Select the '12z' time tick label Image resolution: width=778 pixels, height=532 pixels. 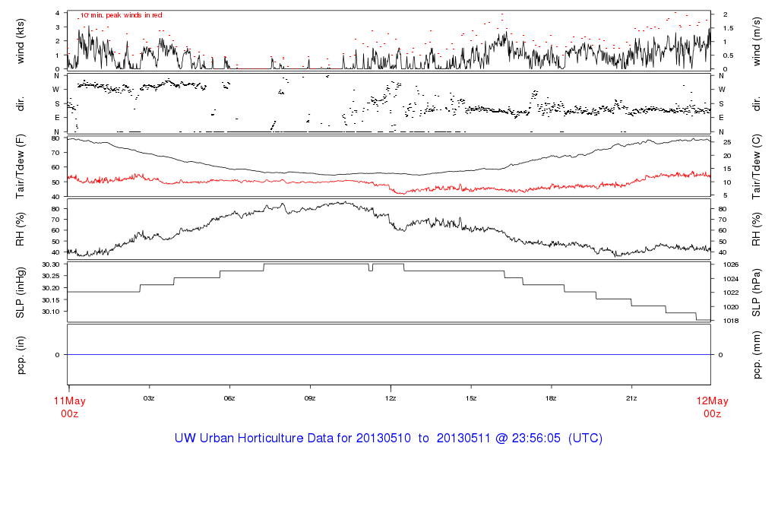click(x=391, y=398)
